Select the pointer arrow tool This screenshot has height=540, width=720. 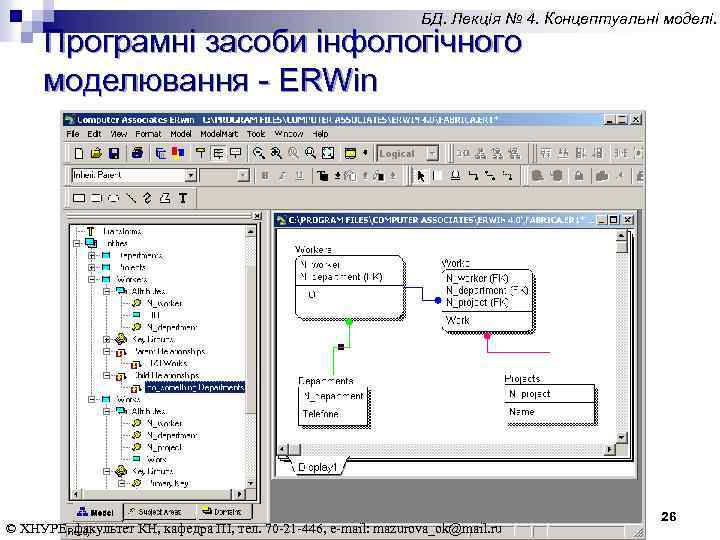(420, 176)
